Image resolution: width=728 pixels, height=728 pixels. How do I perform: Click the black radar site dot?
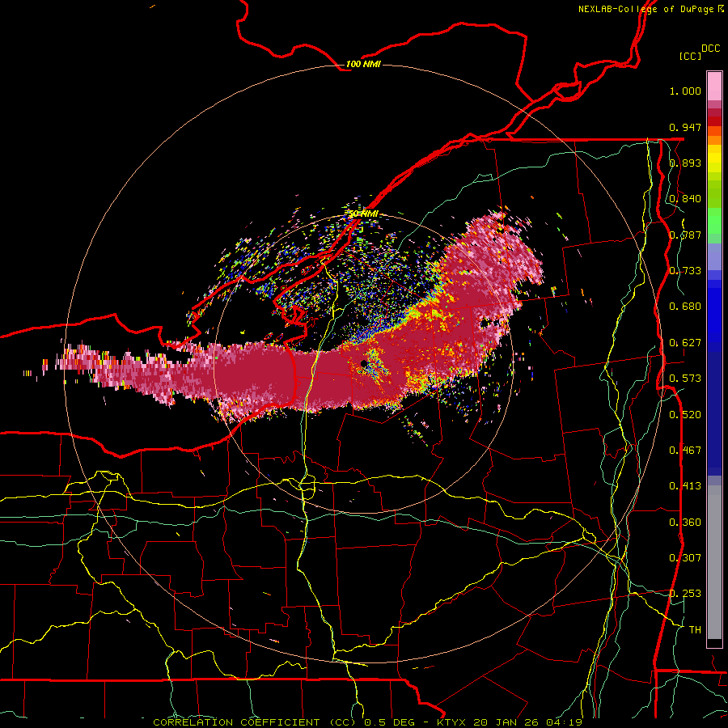pos(363,363)
